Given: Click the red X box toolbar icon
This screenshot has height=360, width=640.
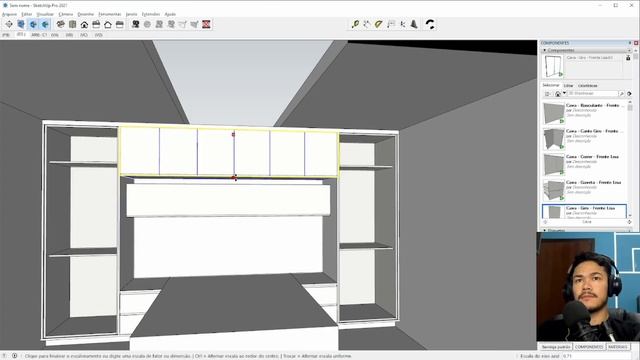Looking at the screenshot, I should tap(206, 24).
